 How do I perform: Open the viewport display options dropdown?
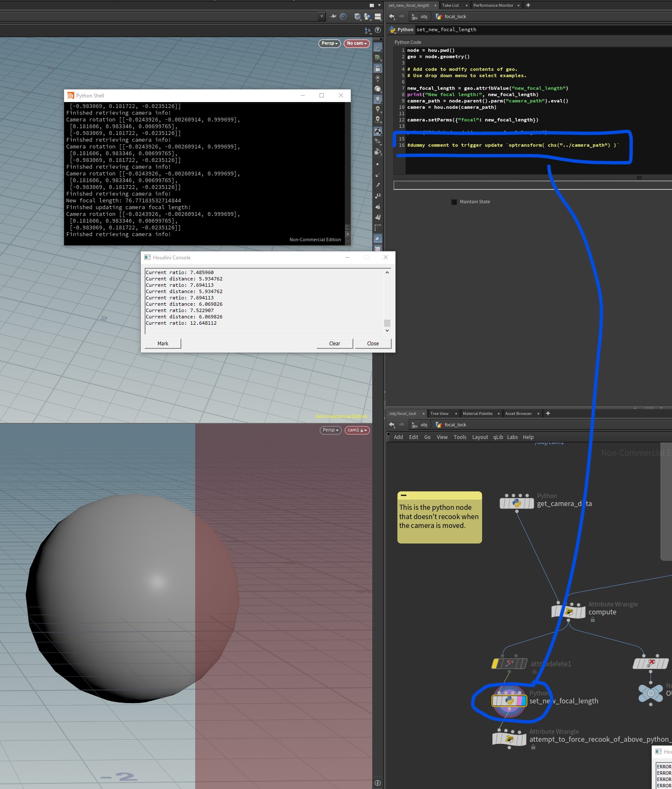(x=367, y=30)
